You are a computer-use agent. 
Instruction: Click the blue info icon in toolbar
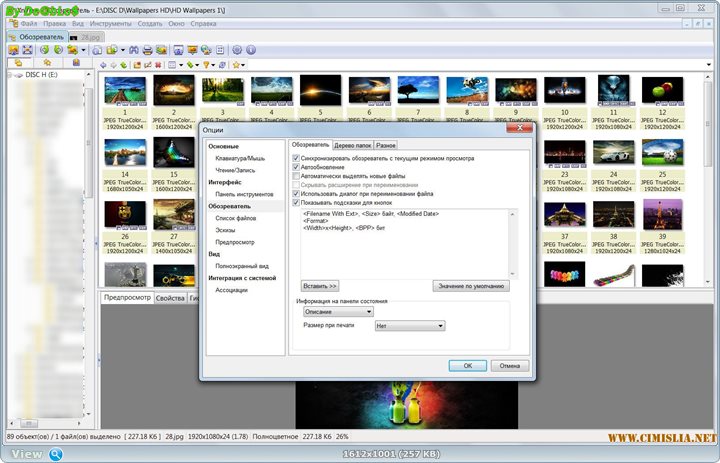pos(250,49)
